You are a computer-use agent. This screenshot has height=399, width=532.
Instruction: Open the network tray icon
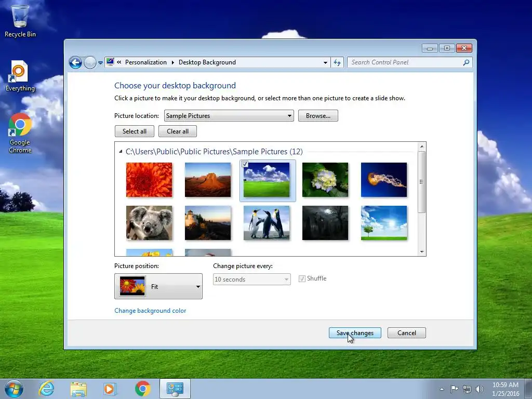pyautogui.click(x=467, y=389)
